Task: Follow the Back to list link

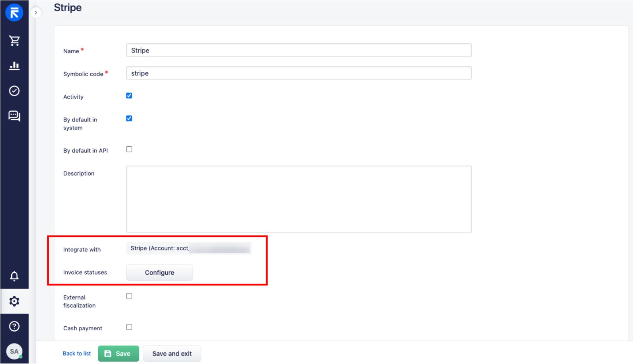Action: [77, 354]
